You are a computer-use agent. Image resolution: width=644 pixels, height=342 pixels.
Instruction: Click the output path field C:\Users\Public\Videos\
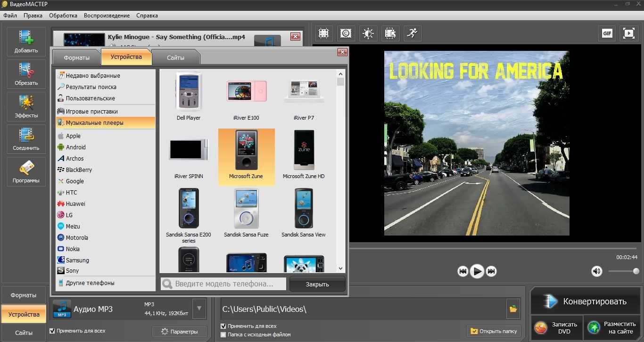pos(363,309)
